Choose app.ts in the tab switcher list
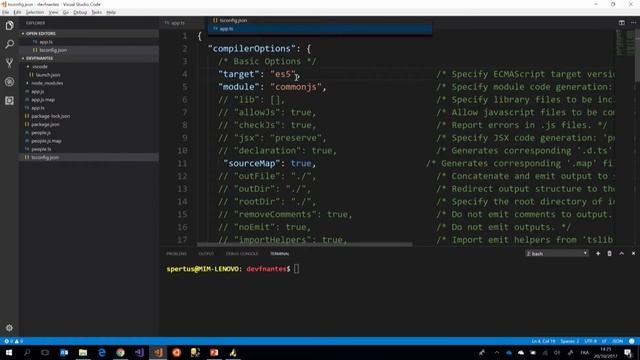Image resolution: width=640 pixels, height=360 pixels. (x=320, y=29)
